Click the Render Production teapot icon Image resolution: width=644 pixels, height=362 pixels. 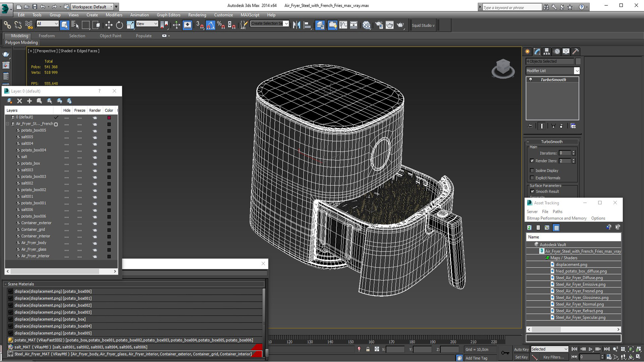(x=400, y=25)
